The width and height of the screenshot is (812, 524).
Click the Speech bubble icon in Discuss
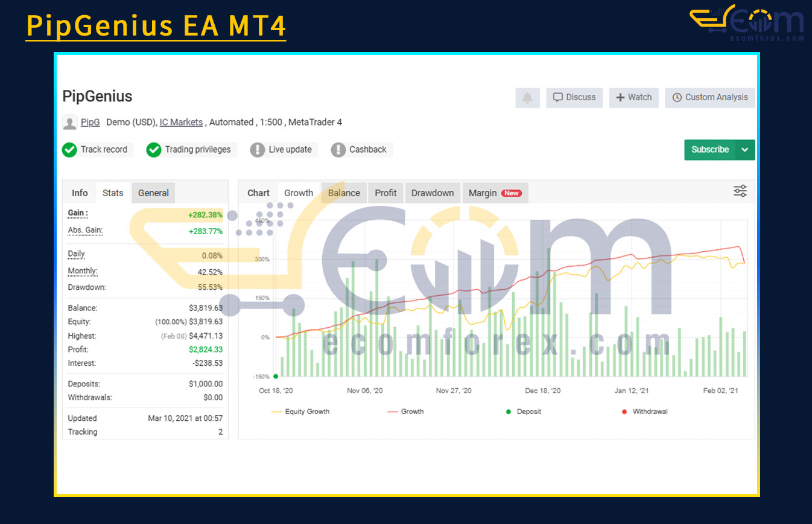(558, 98)
